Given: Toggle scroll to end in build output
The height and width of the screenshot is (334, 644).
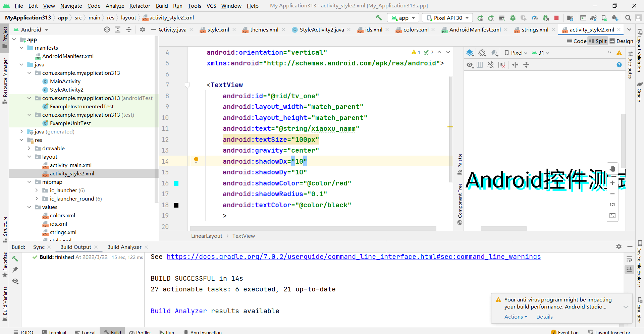Looking at the screenshot, I should coord(629,269).
